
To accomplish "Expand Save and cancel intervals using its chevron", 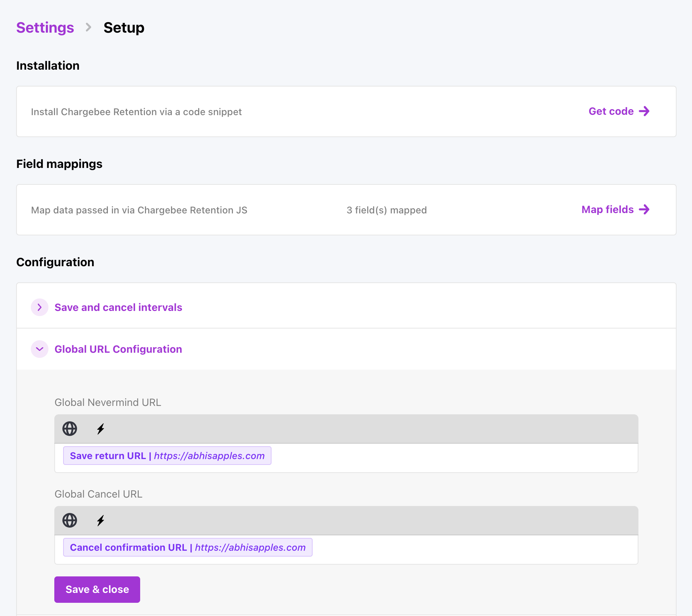I will click(x=40, y=307).
